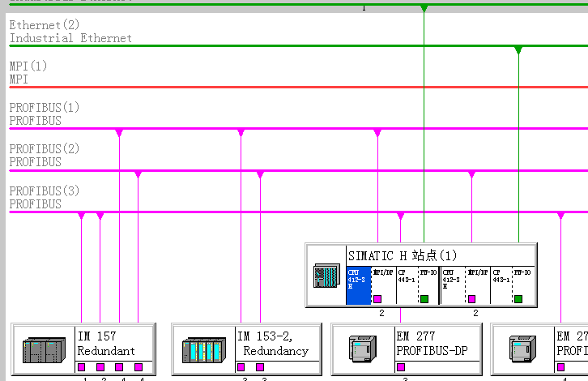Select the PROFIBUS(2) subnet label
The height and width of the screenshot is (381, 588).
(x=45, y=155)
